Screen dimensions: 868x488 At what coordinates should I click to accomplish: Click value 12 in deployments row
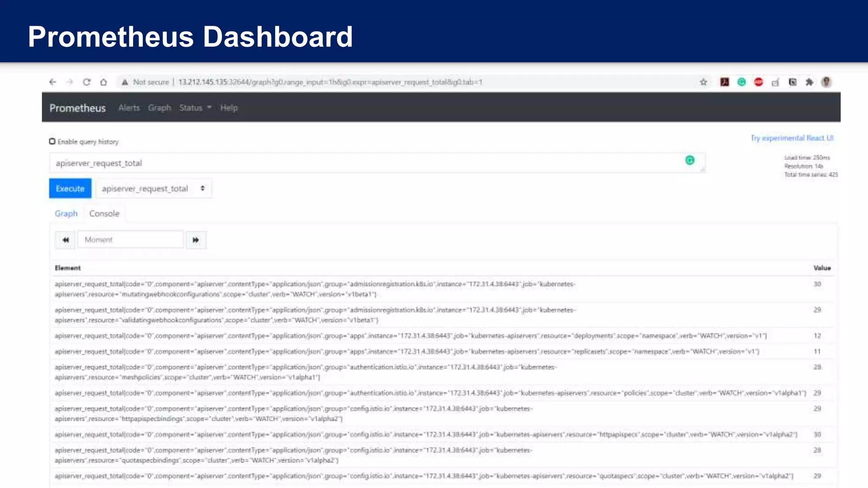click(817, 336)
